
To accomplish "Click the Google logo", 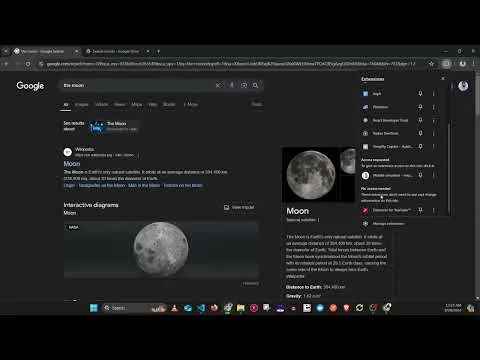I will [x=30, y=86].
